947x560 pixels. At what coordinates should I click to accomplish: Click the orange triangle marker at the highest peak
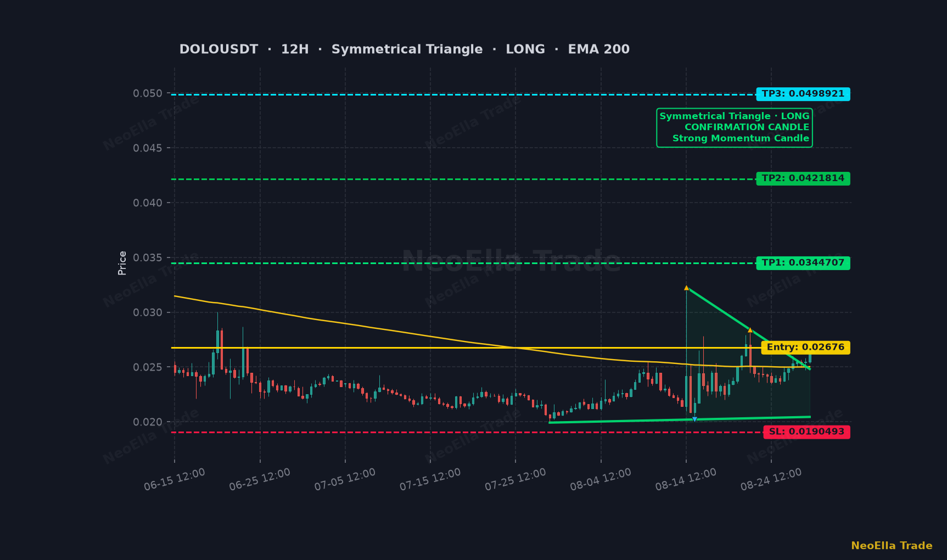click(686, 288)
